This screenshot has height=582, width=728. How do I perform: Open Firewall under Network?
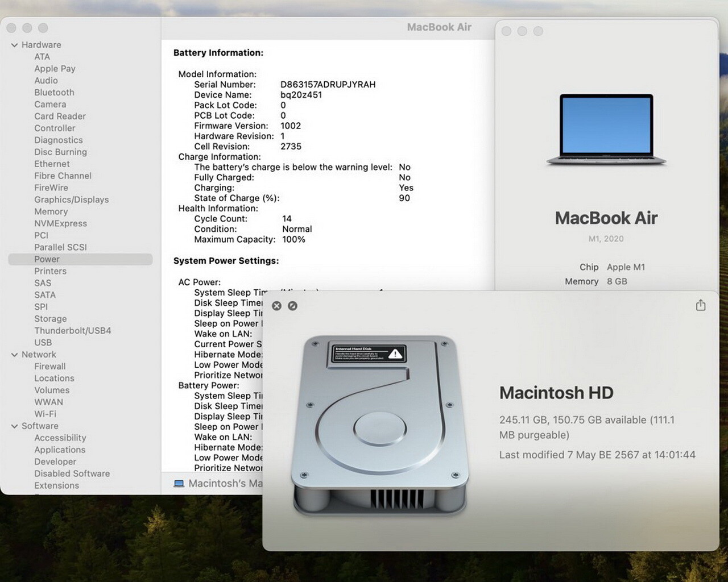(x=50, y=367)
